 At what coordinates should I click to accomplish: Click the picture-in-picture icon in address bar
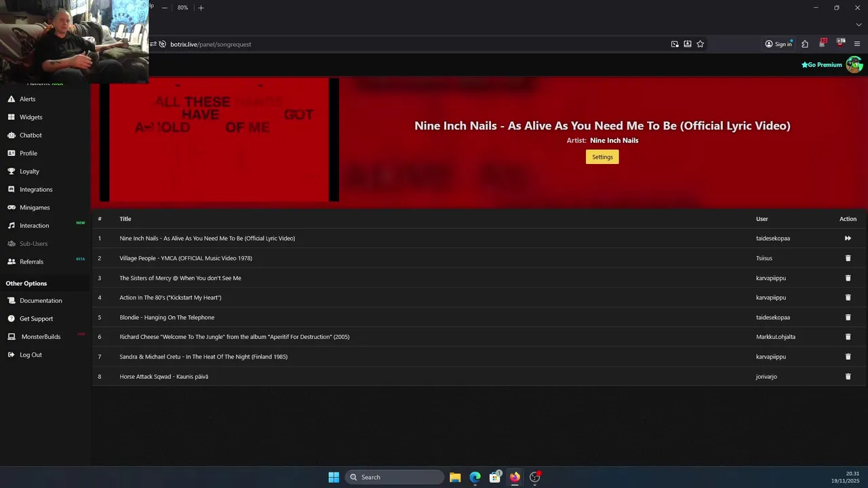[675, 44]
